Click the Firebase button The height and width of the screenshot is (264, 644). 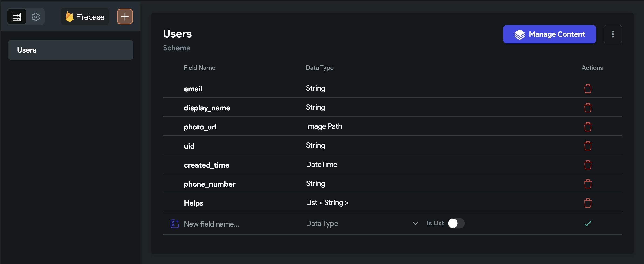coord(85,17)
